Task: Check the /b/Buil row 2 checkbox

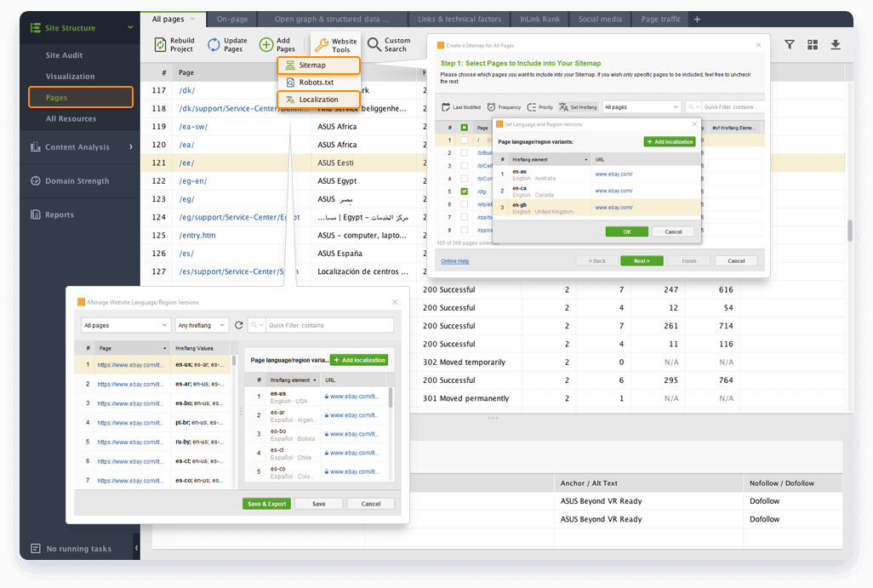Action: coord(465,152)
